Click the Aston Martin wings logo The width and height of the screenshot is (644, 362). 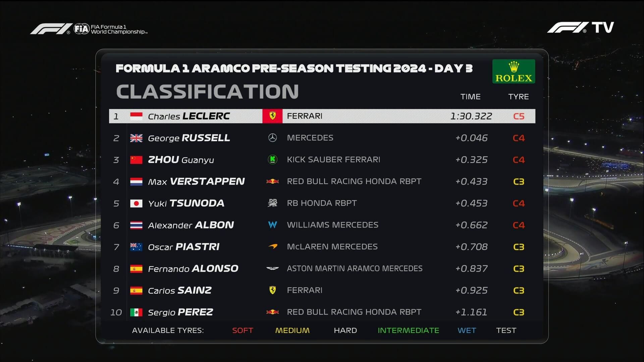click(272, 268)
